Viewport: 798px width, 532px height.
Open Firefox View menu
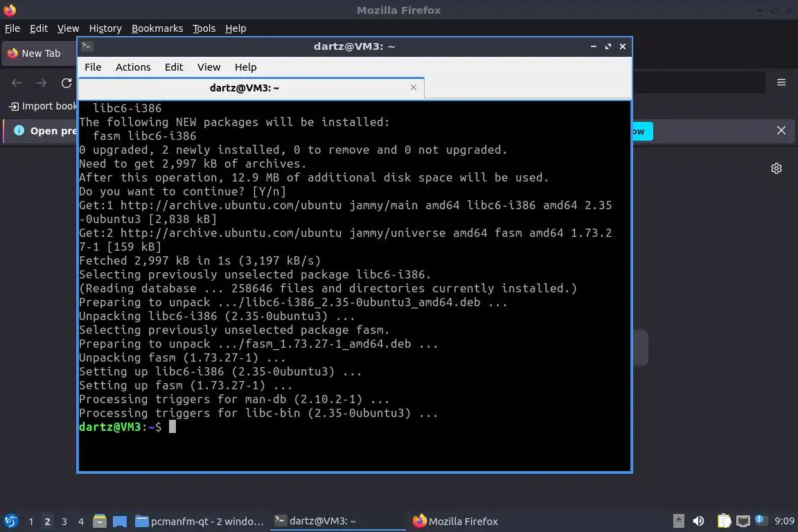point(68,28)
